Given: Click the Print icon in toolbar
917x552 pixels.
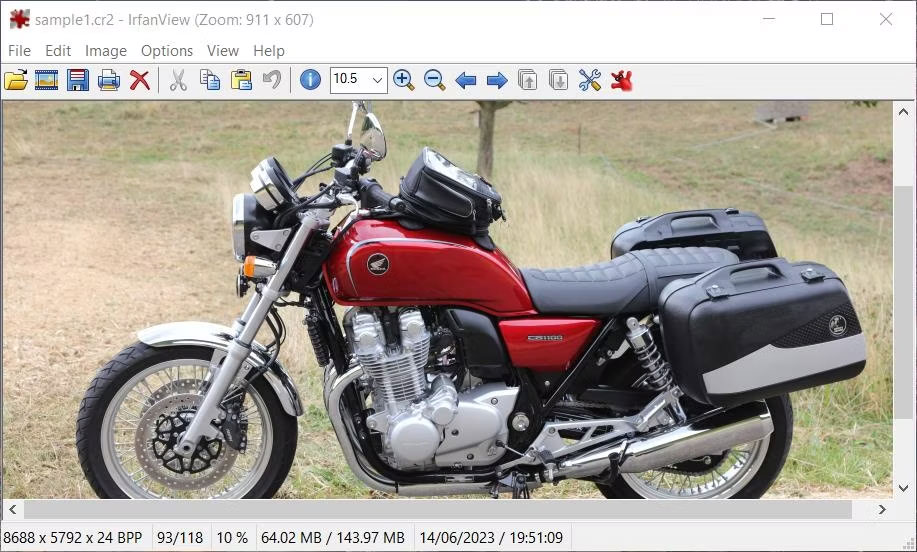Looking at the screenshot, I should tap(109, 80).
